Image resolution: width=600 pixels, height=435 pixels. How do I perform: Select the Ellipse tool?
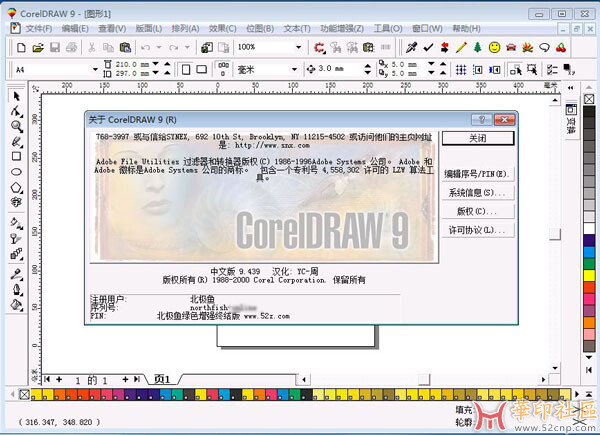pyautogui.click(x=16, y=172)
